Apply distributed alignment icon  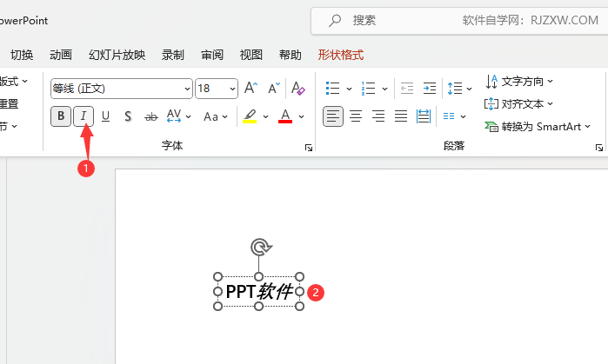tap(424, 116)
